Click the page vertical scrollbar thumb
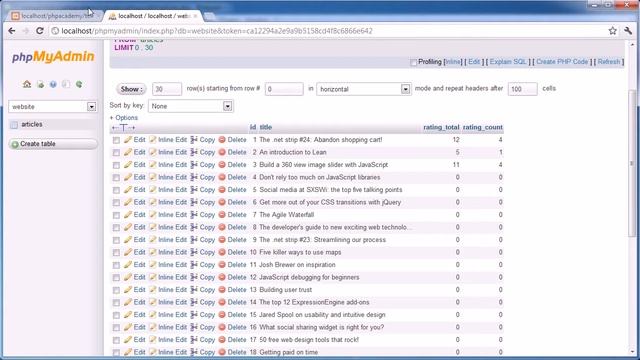The height and width of the screenshot is (360, 640). point(632,162)
